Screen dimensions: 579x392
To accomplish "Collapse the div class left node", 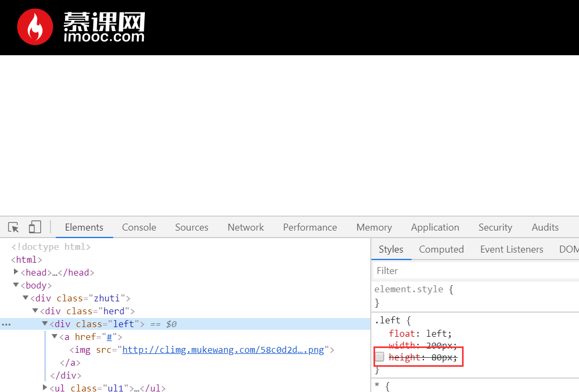I will [45, 323].
